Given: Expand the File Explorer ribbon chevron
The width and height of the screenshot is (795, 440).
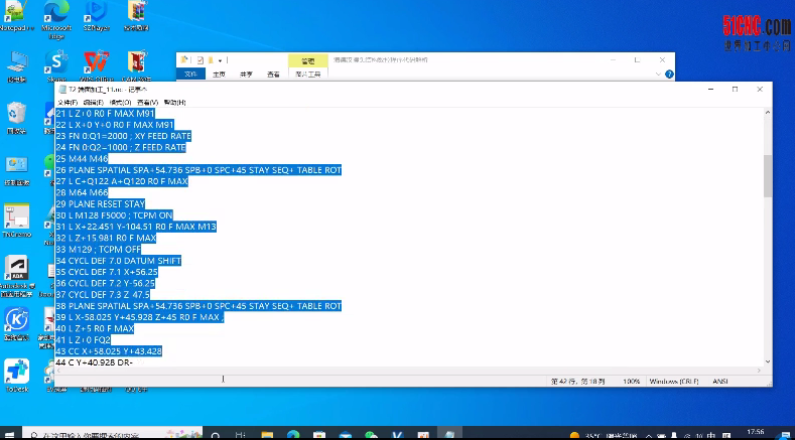Looking at the screenshot, I should 657,74.
